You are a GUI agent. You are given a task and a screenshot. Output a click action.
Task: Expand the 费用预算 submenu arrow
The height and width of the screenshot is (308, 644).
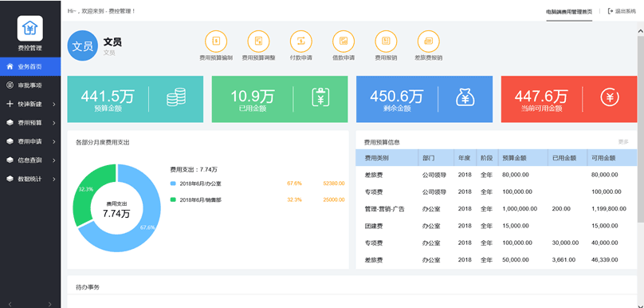(x=54, y=123)
